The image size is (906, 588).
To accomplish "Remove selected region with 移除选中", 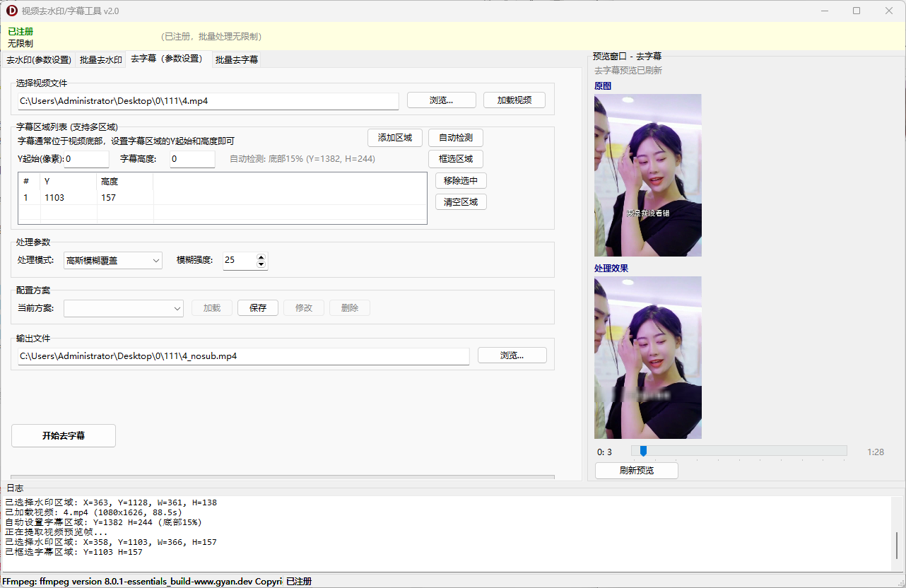I will 461,181.
